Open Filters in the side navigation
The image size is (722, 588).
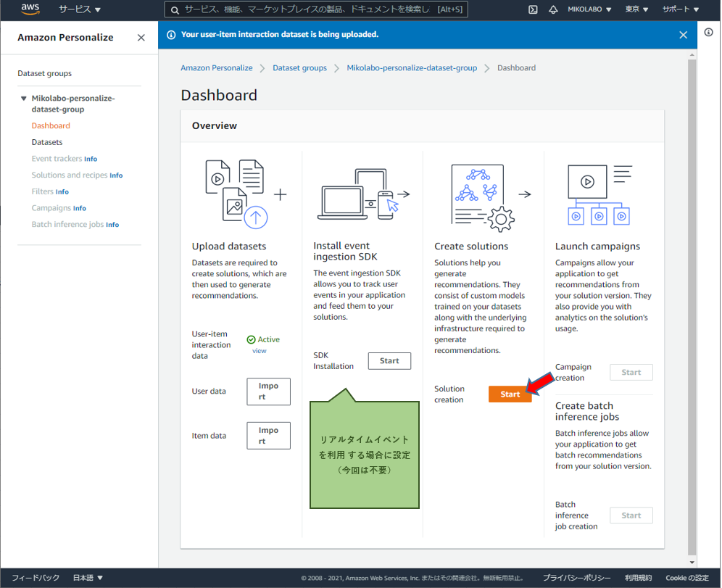[x=43, y=191]
